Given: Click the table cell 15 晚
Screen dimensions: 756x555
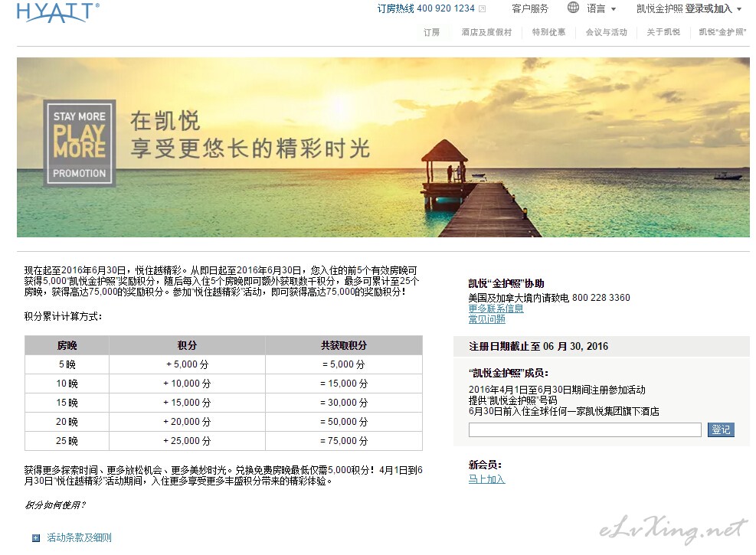Looking at the screenshot, I should coord(67,403).
